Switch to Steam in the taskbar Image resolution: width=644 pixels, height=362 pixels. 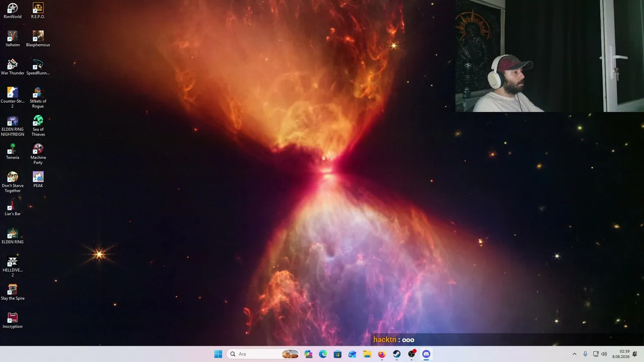(x=397, y=354)
